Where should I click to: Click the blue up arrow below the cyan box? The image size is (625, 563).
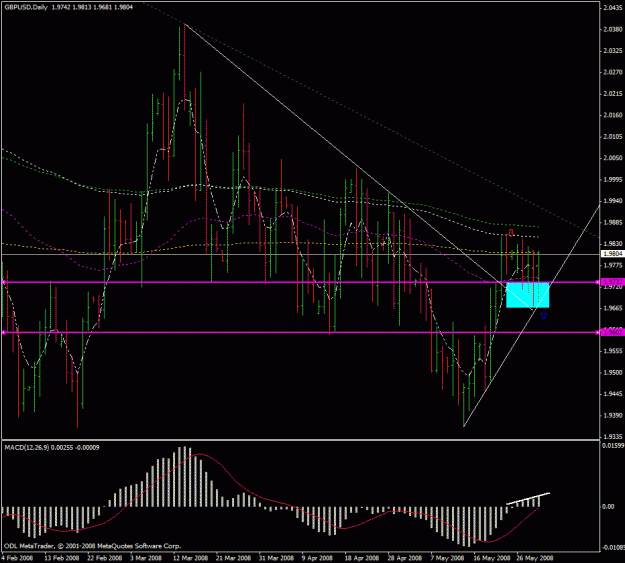click(x=544, y=315)
